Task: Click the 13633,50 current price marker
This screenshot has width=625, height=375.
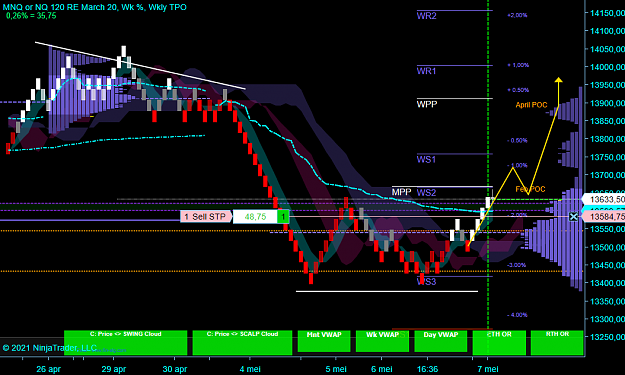Action: pyautogui.click(x=604, y=199)
